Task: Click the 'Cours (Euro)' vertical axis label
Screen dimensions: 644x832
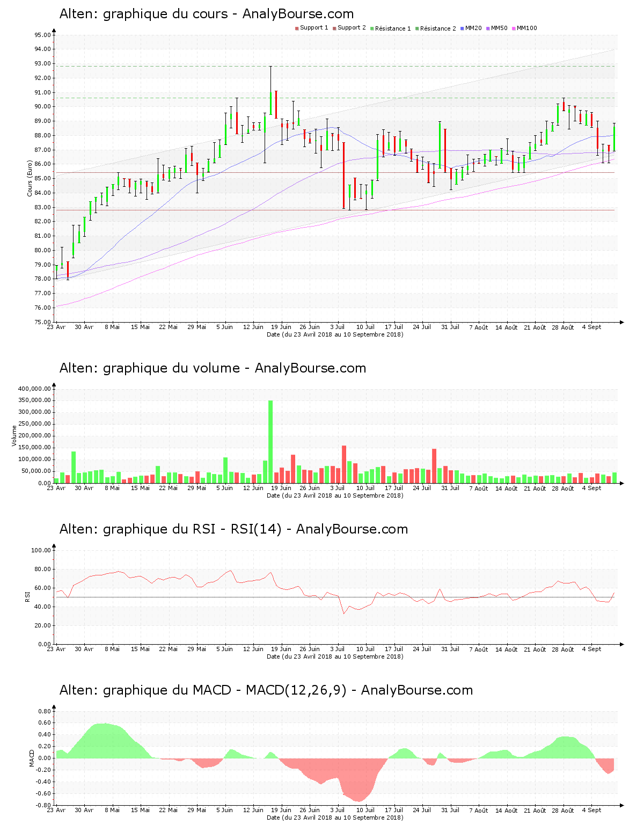Action: pyautogui.click(x=30, y=178)
